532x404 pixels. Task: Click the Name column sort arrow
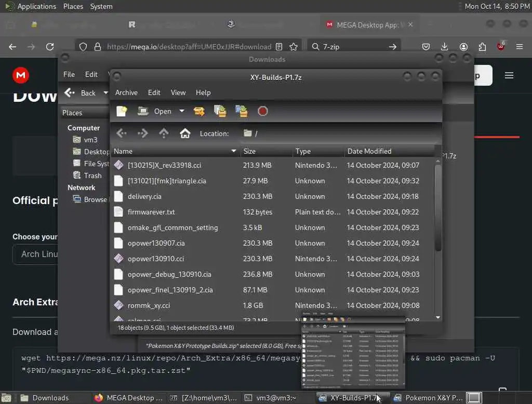[234, 151]
